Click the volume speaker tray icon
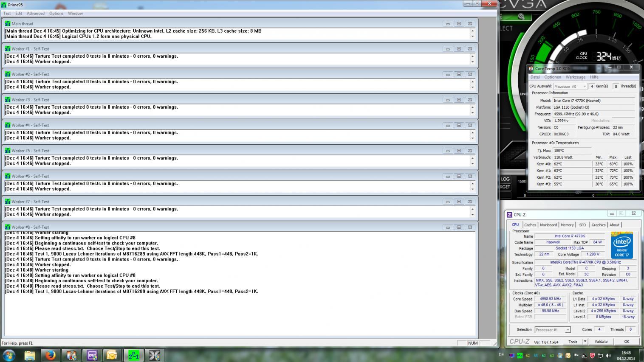Image resolution: width=644 pixels, height=362 pixels. tap(608, 356)
